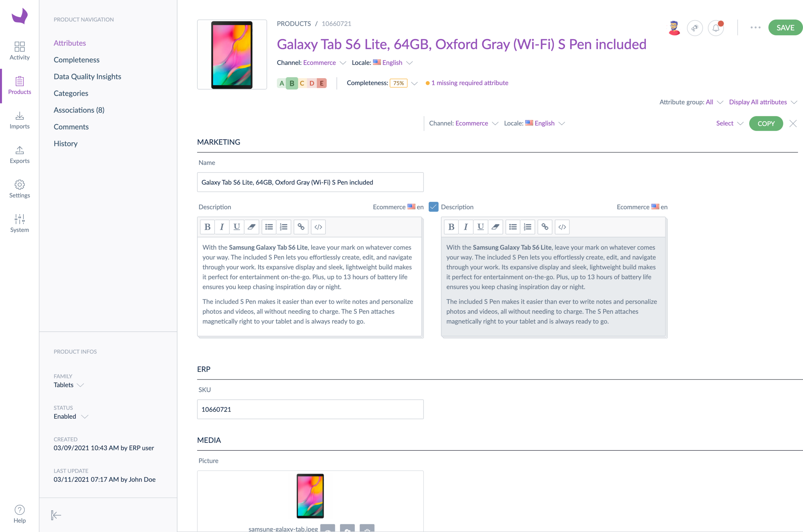
Task: Toggle the Description checkbox to disable it
Action: (433, 207)
